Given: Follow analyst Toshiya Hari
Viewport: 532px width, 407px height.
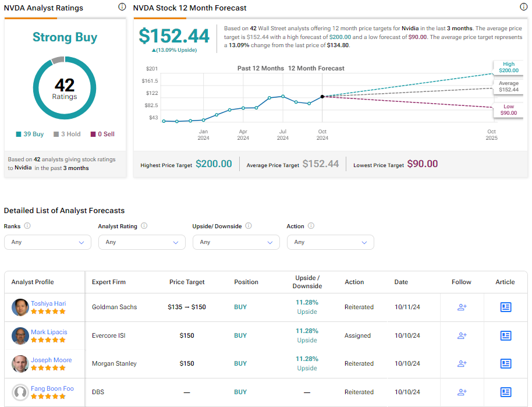Looking at the screenshot, I should 462,307.
